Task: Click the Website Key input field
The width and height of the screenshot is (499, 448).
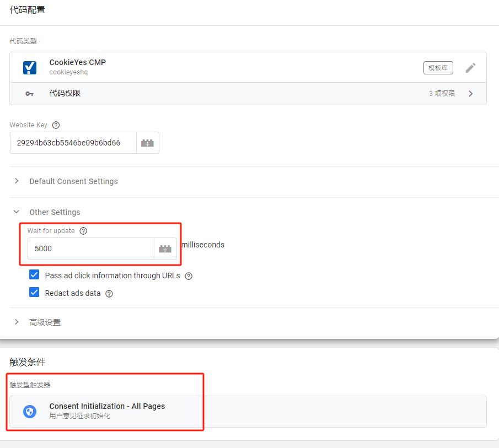Action: pyautogui.click(x=73, y=143)
